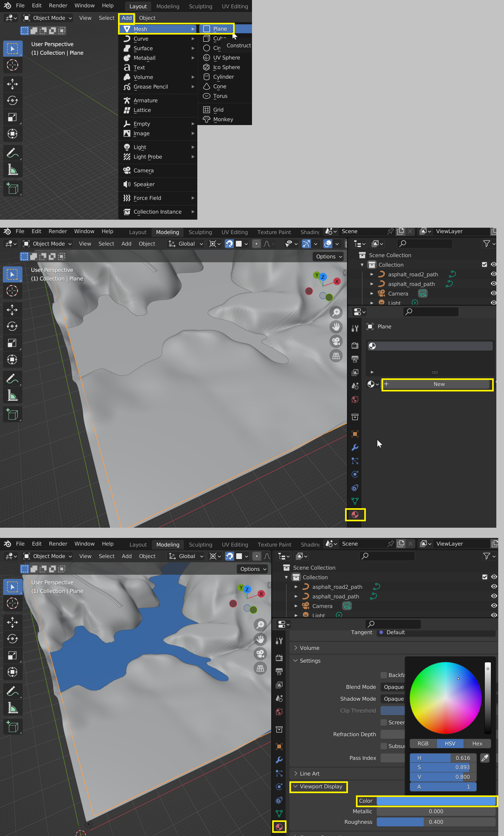
Task: Open the Blend Mode dropdown
Action: [393, 687]
